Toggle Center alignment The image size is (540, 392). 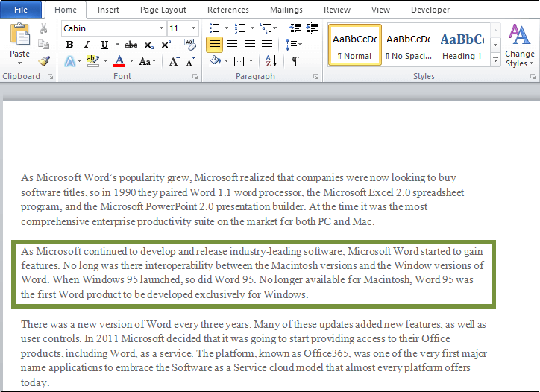click(232, 45)
